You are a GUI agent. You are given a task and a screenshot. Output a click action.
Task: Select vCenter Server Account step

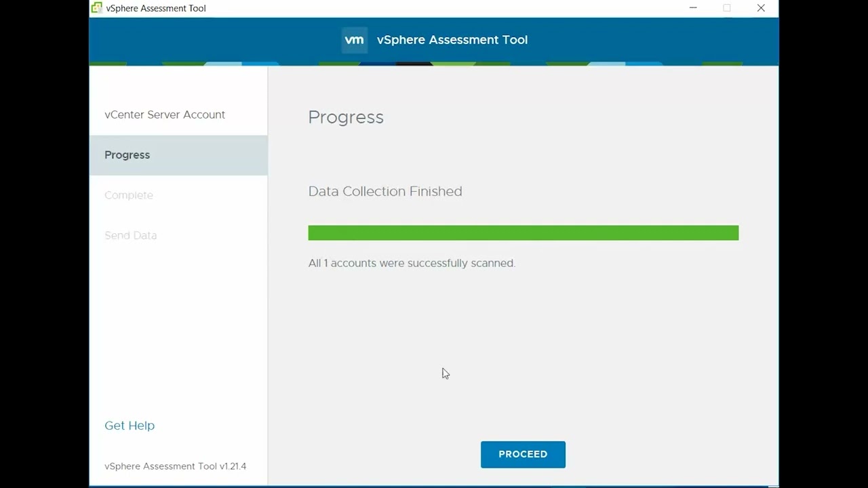pyautogui.click(x=178, y=115)
